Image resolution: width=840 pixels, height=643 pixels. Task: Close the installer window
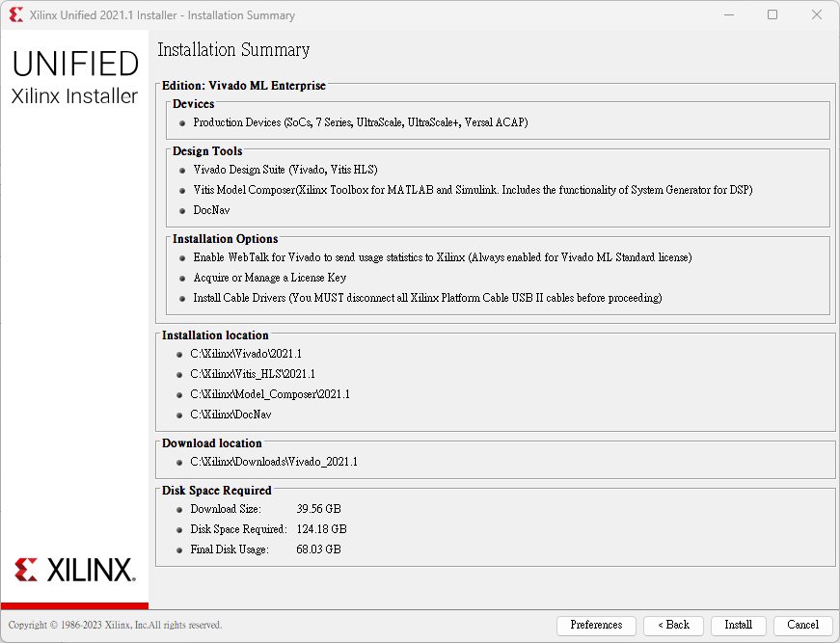tap(817, 15)
